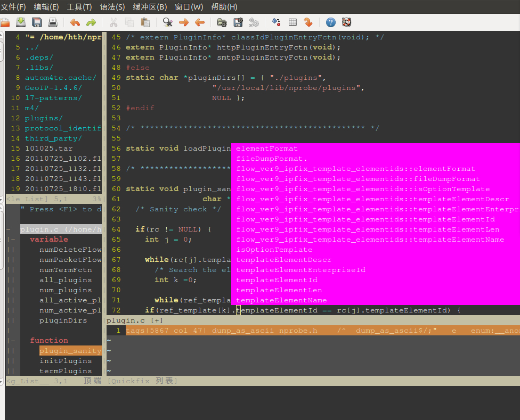Screen dimensions: 520x420
Task: Open the 文件(F) menu
Action: [13, 7]
